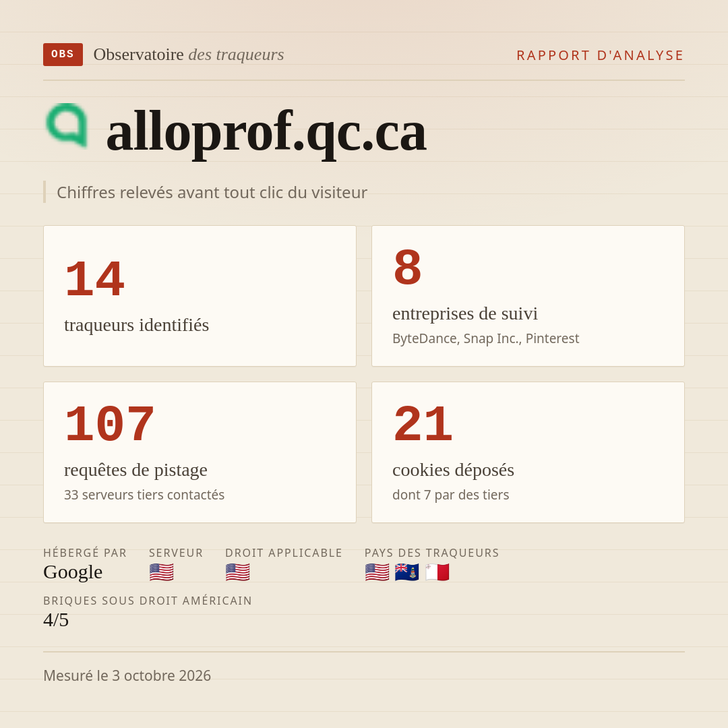The height and width of the screenshot is (728, 728).
Task: Click the Rapport d'analyse label
Action: (601, 55)
